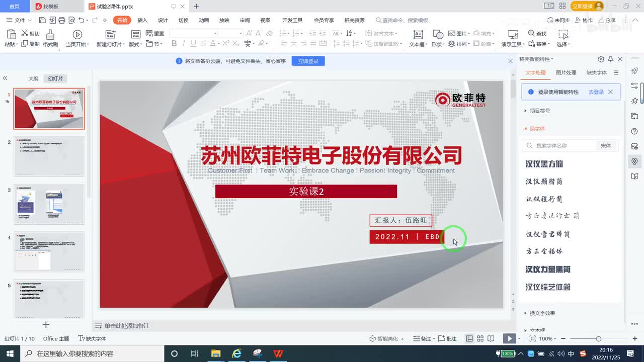Open Arrange (排列) dropdown
This screenshot has height=362, width=644.
(x=459, y=44)
